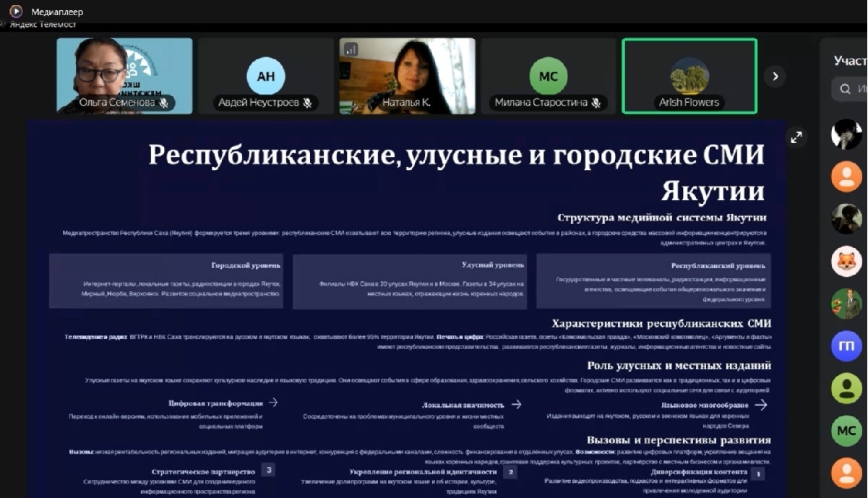Click the Медиаплеер window title

click(57, 12)
